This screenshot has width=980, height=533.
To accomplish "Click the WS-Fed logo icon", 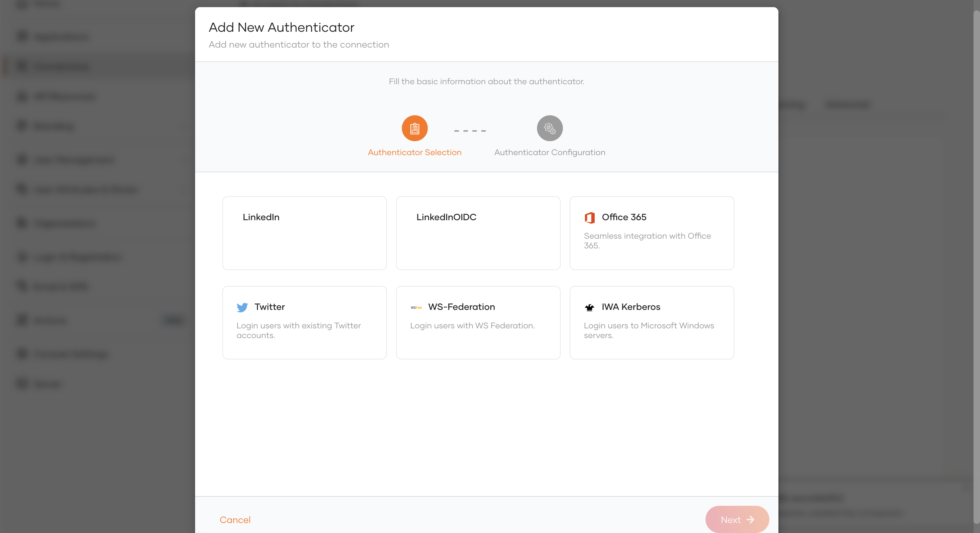I will tap(416, 307).
